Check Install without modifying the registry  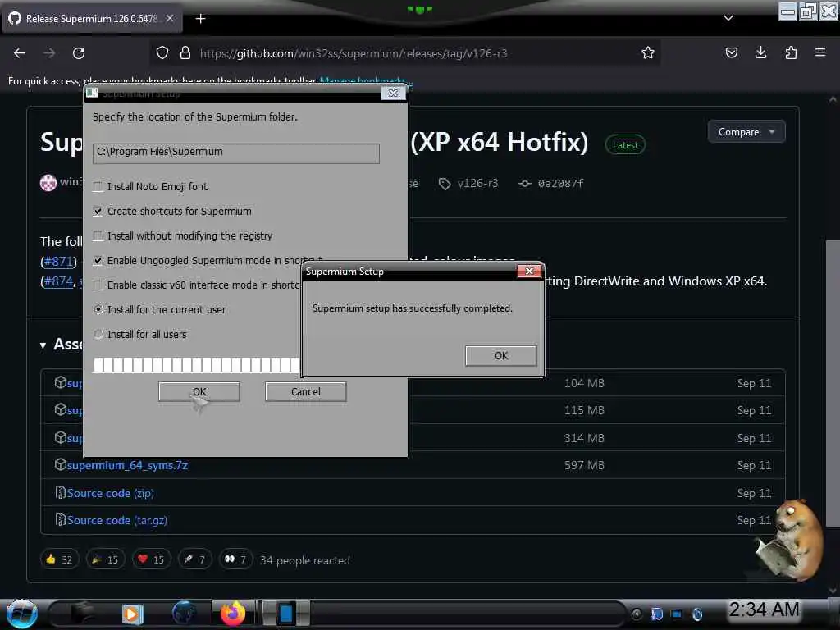98,235
